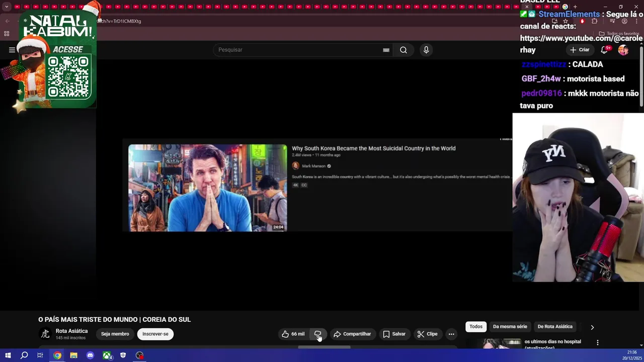Switch to the Google tab
This screenshot has height=362, width=644.
click(x=565, y=7)
